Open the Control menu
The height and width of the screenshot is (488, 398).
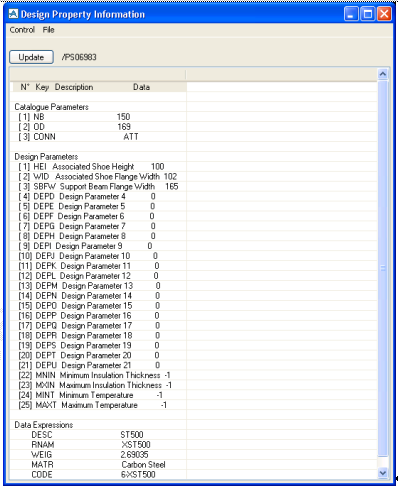click(22, 30)
